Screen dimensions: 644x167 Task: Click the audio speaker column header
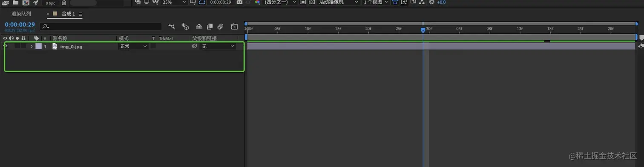11,38
